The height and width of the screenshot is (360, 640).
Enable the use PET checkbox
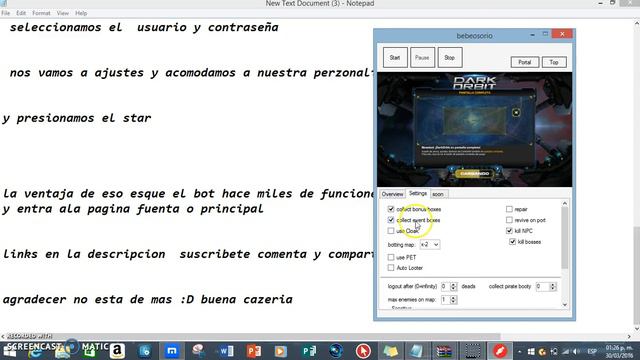pyautogui.click(x=391, y=258)
